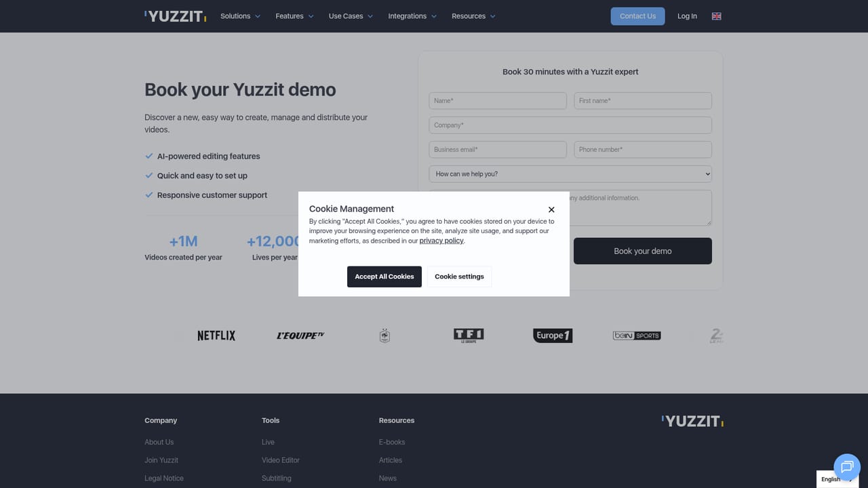Click the Netflix logo

[x=216, y=335]
